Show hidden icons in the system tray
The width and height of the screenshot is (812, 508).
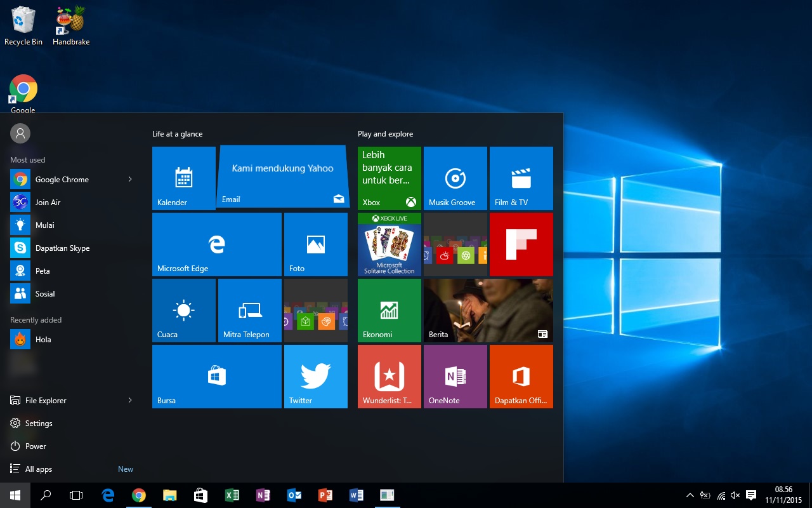(690, 495)
